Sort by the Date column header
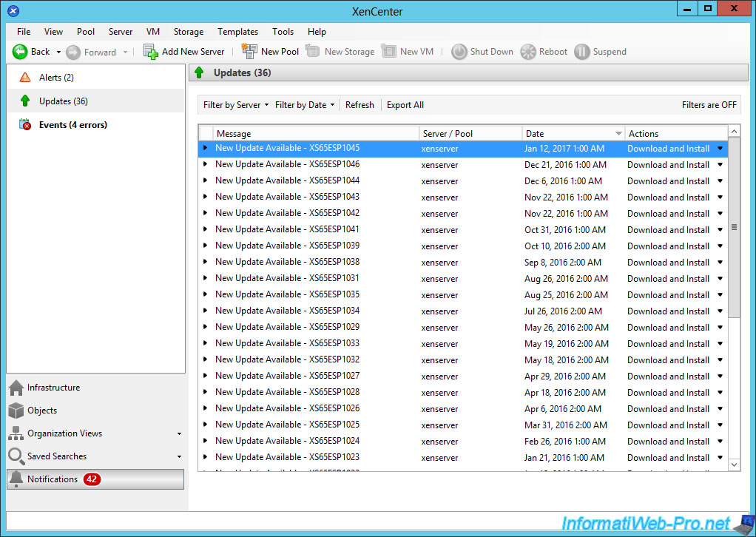 pyautogui.click(x=574, y=134)
